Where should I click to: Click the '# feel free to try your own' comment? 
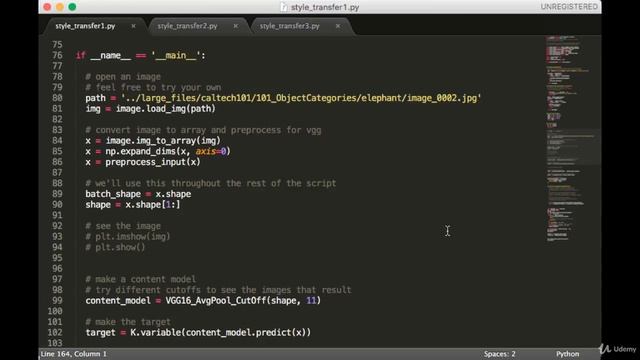153,87
